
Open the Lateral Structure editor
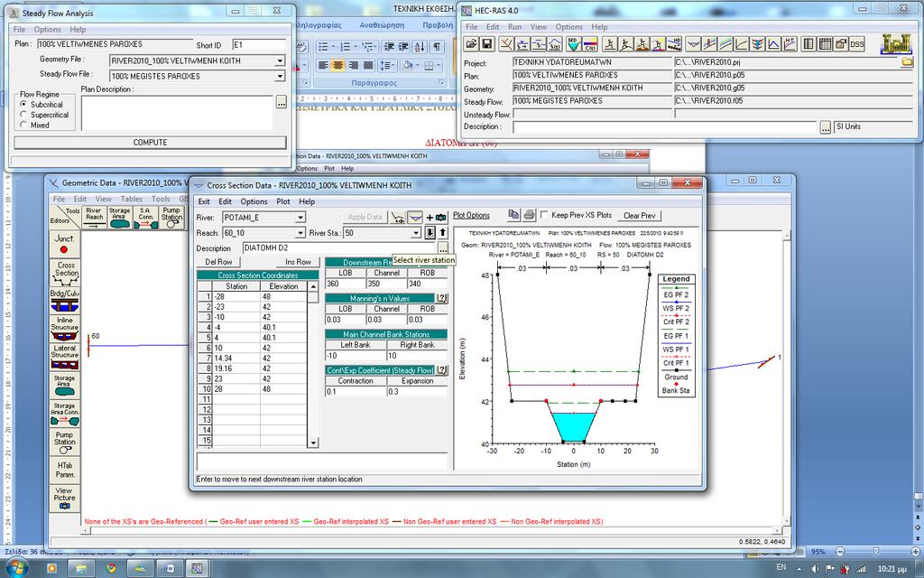(x=64, y=357)
